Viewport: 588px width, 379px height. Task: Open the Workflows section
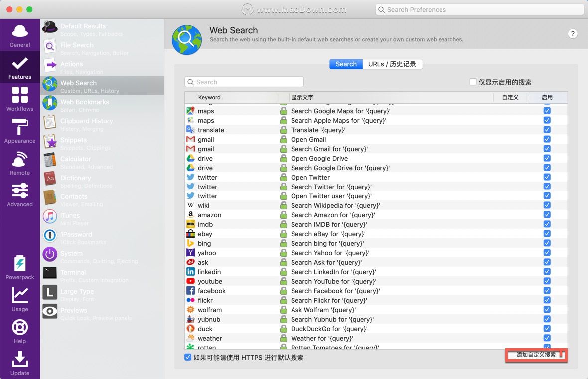pos(20,99)
